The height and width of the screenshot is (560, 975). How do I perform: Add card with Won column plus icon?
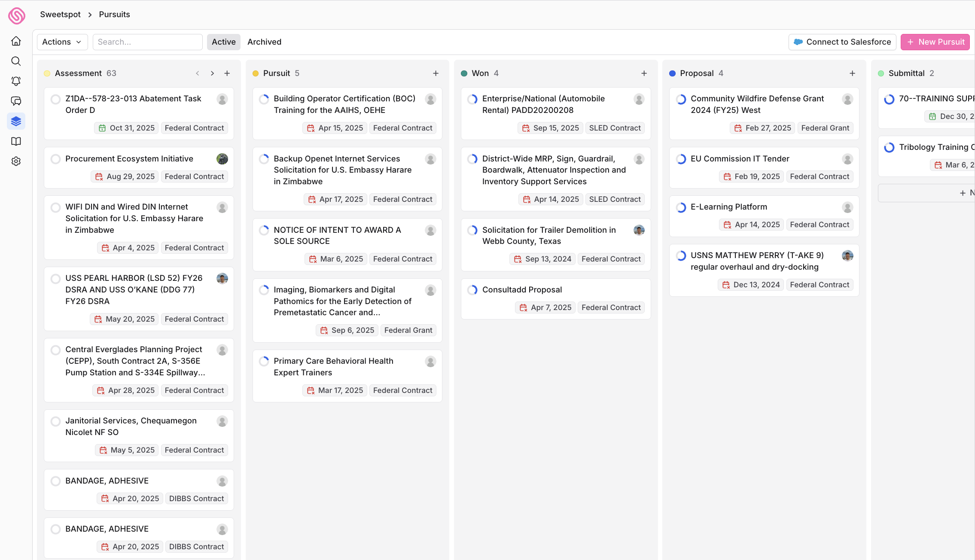coord(644,73)
